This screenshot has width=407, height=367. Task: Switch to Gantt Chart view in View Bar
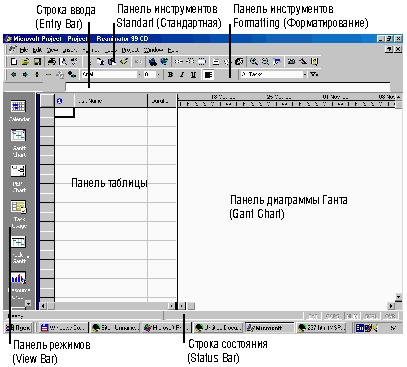click(x=19, y=144)
